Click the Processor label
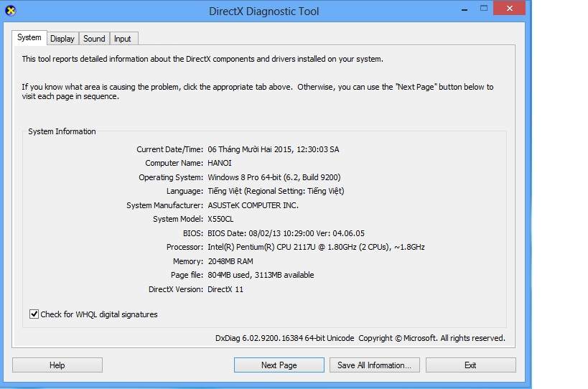This screenshot has height=389, width=588. (185, 247)
